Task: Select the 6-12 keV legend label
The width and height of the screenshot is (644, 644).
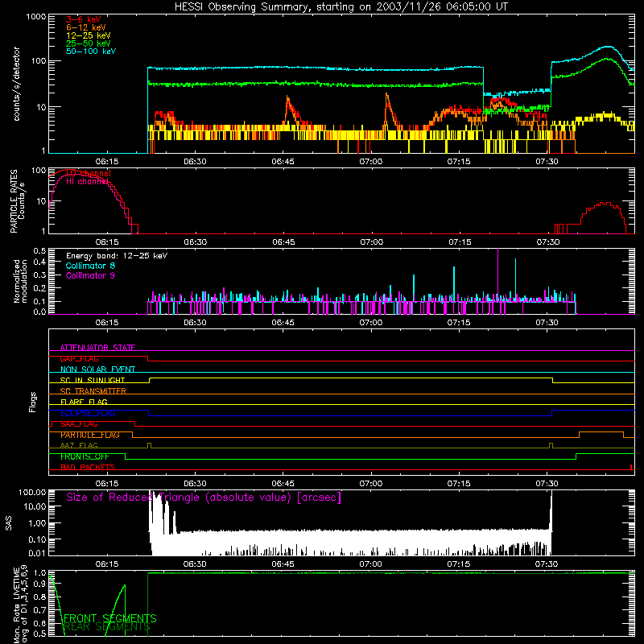Action: point(86,27)
